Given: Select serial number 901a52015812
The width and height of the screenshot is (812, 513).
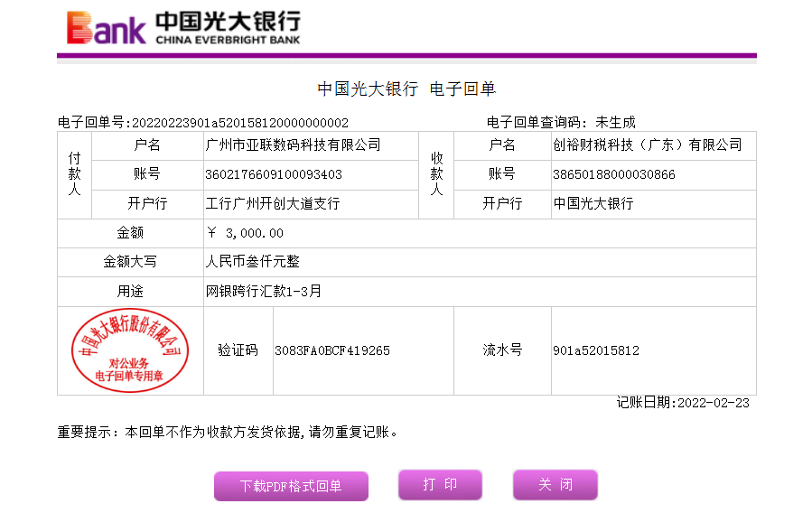Looking at the screenshot, I should pyautogui.click(x=596, y=351).
